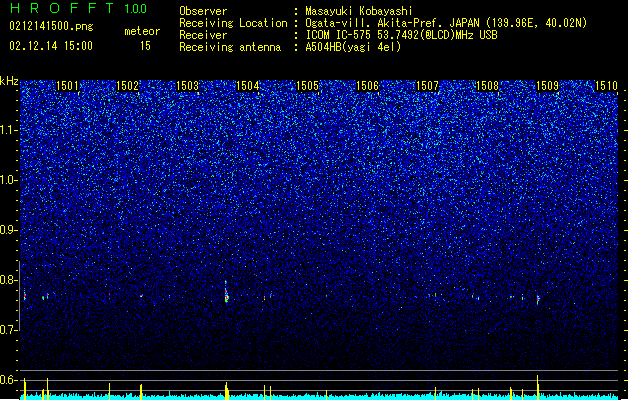
Task: Click the 0.9 kHz axis label
Action: [9, 230]
